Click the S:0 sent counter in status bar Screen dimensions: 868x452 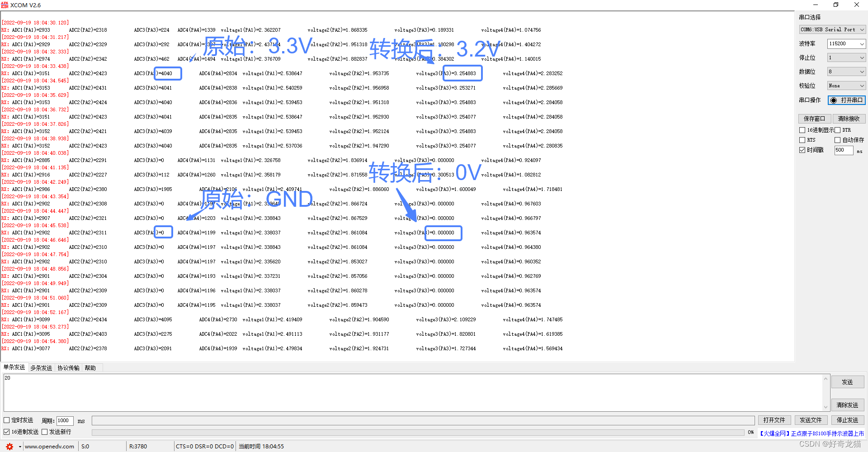point(85,447)
